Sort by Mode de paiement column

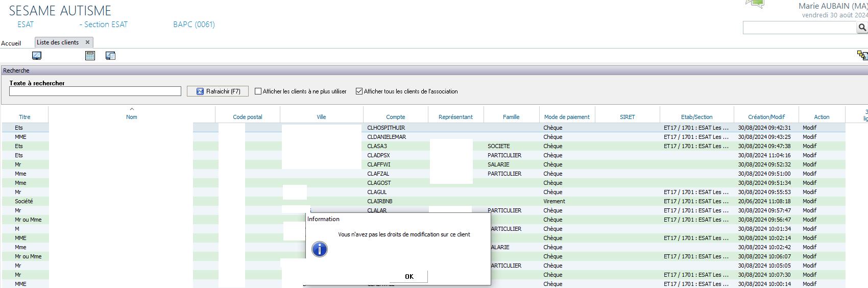566,117
